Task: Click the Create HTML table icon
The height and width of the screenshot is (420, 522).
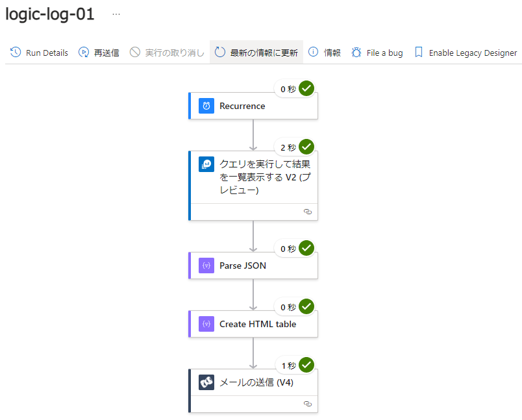Action: (x=206, y=324)
